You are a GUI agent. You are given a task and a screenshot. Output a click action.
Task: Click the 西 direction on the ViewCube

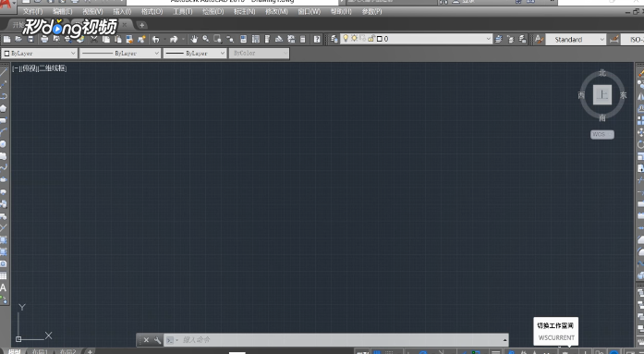581,95
